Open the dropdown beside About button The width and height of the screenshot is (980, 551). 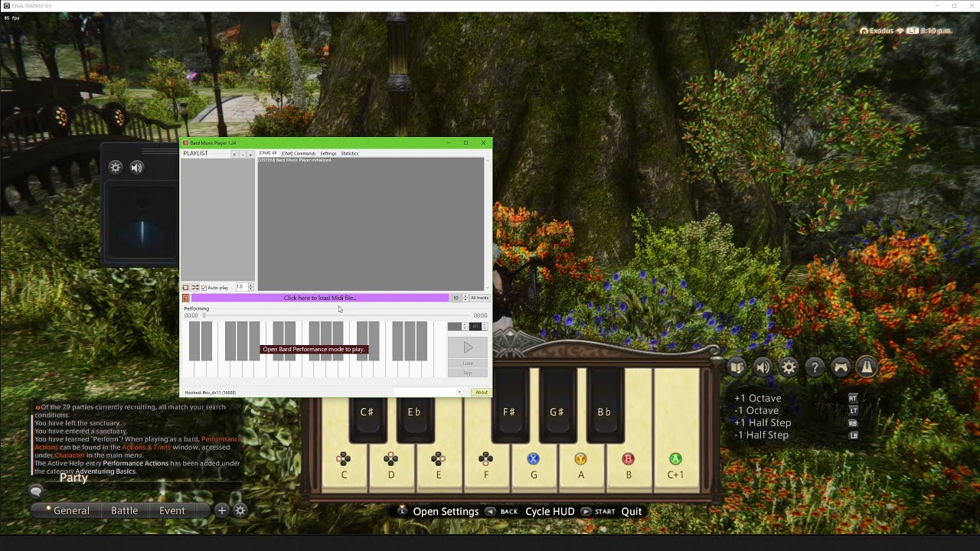point(459,393)
